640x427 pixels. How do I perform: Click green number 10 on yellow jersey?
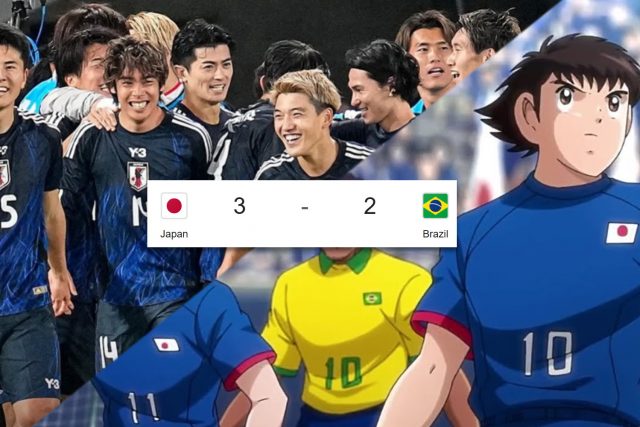click(344, 372)
